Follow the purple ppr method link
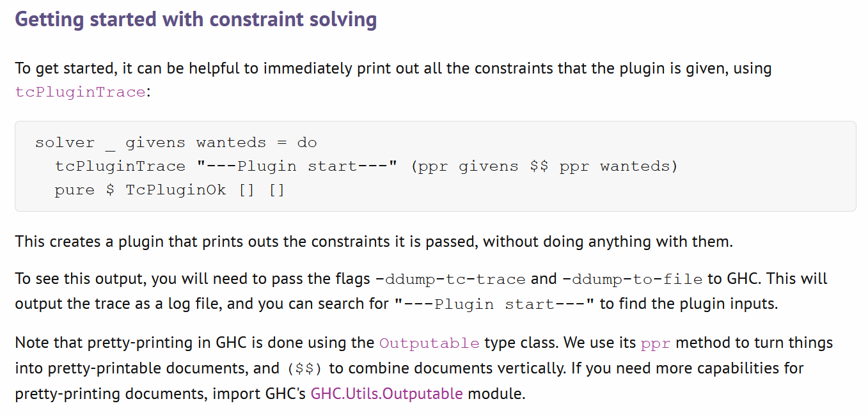Viewport: 868px width, 415px height. (x=655, y=343)
